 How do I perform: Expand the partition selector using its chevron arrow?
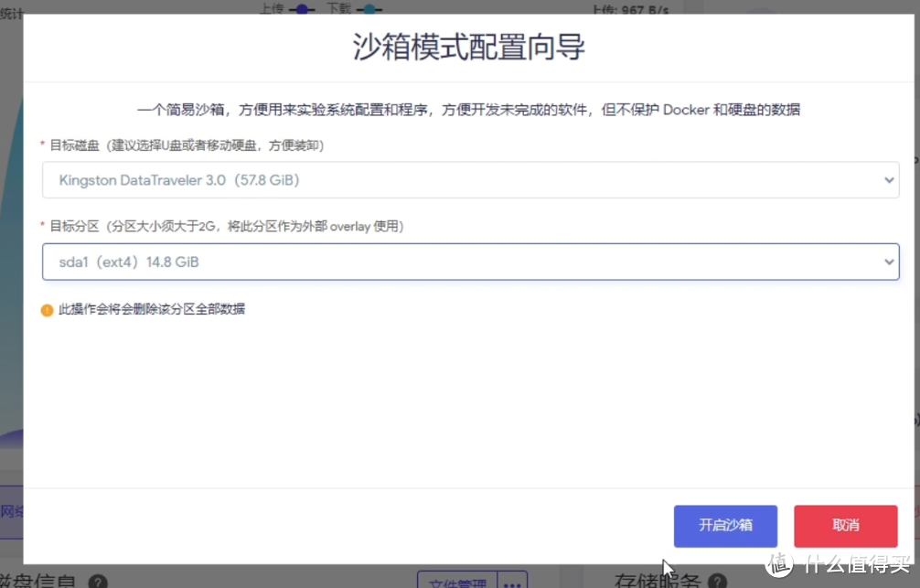[888, 262]
